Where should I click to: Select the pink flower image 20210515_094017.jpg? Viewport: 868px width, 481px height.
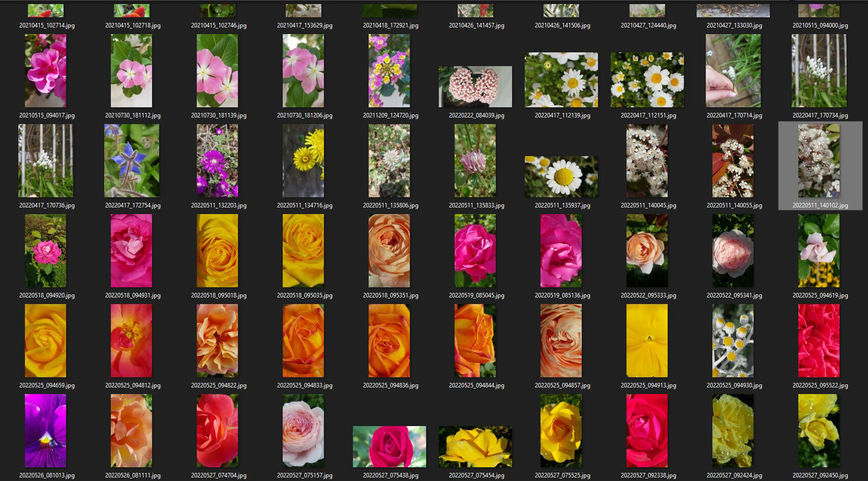point(45,71)
